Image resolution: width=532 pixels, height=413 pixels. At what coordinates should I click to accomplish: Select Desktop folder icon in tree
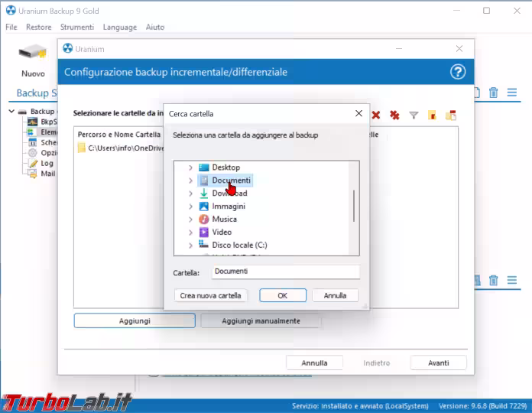pos(204,167)
